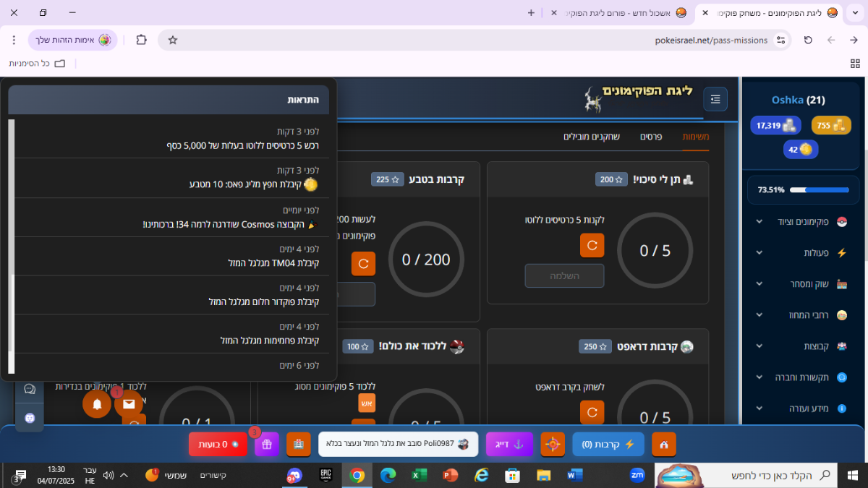This screenshot has height=488, width=868.
Task: Open the mail envelope messages icon
Action: coord(129,403)
